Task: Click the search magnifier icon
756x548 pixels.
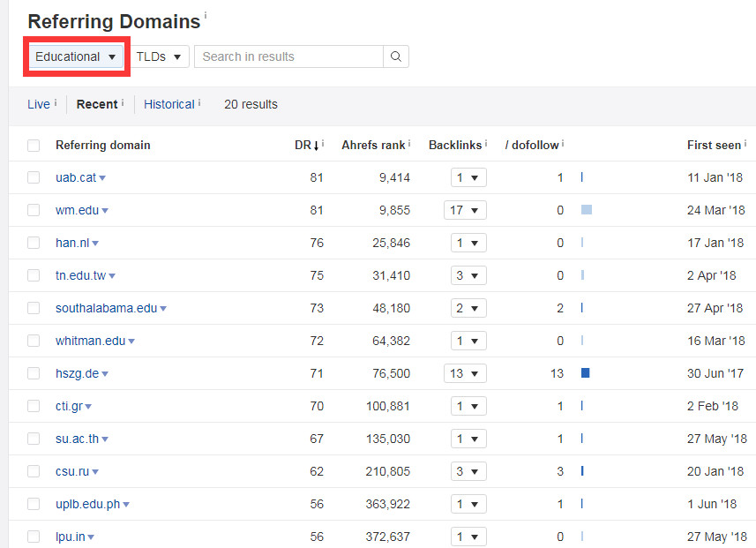Action: coord(396,56)
